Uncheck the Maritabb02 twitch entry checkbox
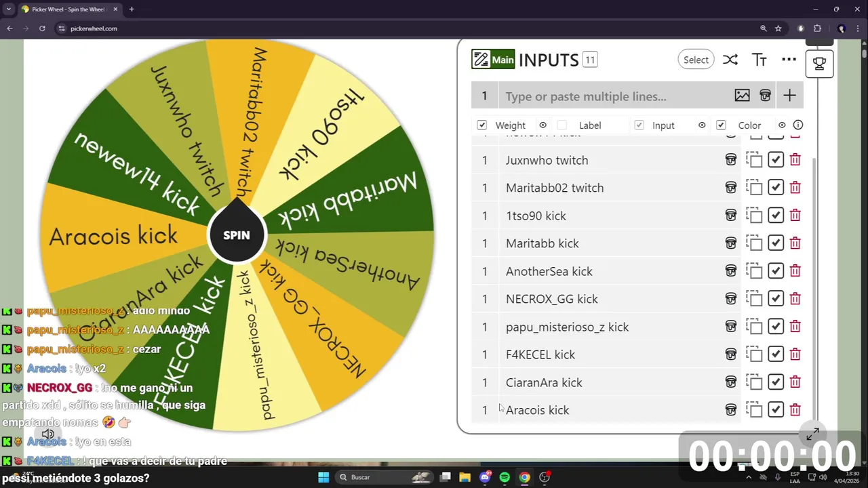 pyautogui.click(x=776, y=188)
